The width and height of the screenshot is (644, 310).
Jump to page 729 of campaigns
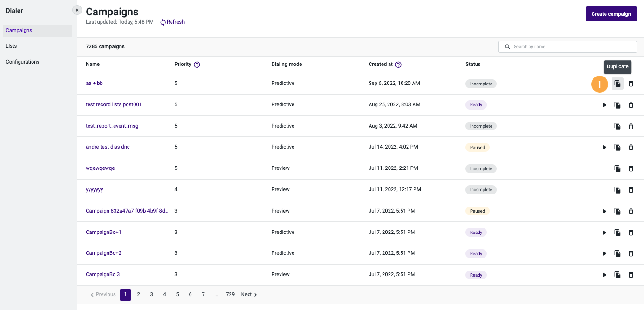point(230,294)
